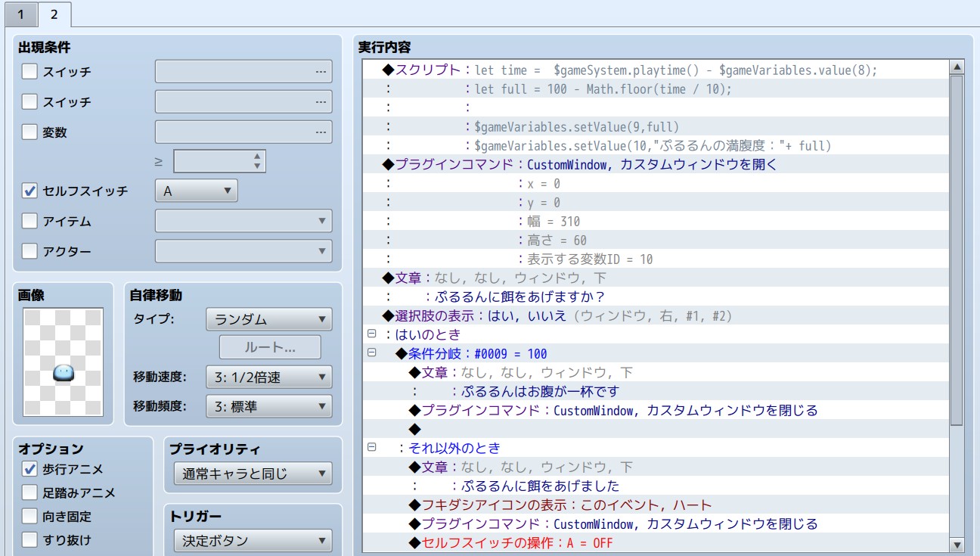Viewport: 980px width, 556px height.
Task: Open the self switch A dropdown
Action: [196, 191]
